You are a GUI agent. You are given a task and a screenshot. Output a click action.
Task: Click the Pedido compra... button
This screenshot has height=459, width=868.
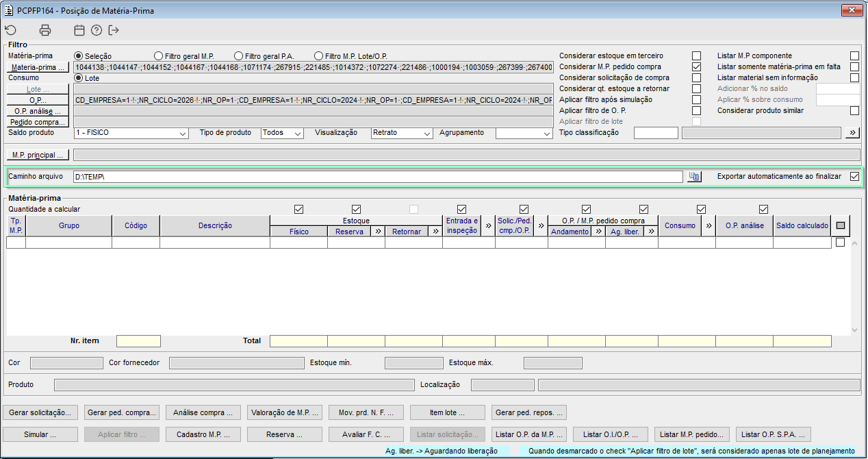[38, 122]
